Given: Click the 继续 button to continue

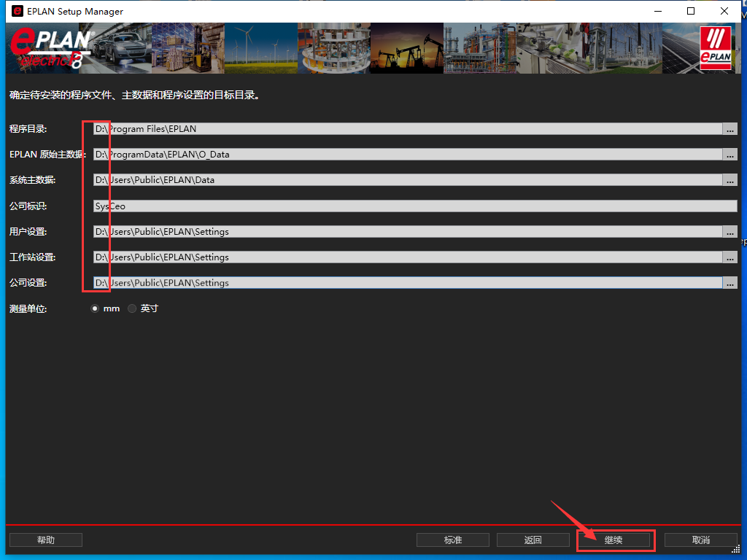Looking at the screenshot, I should pos(614,540).
